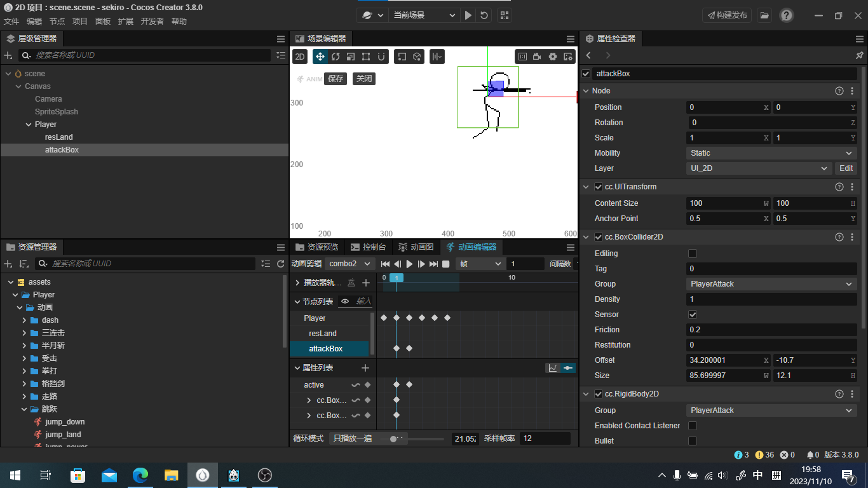
Task: Play the combo2 animation clip
Action: point(409,264)
